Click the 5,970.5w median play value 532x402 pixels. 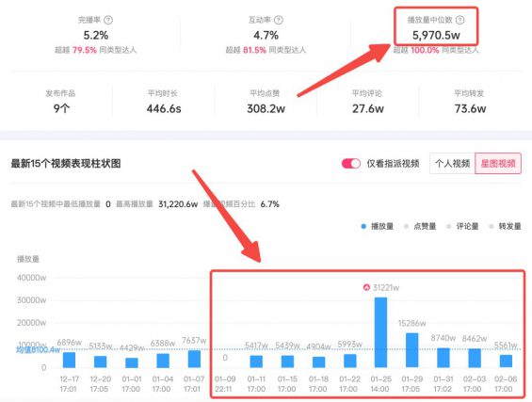[436, 35]
